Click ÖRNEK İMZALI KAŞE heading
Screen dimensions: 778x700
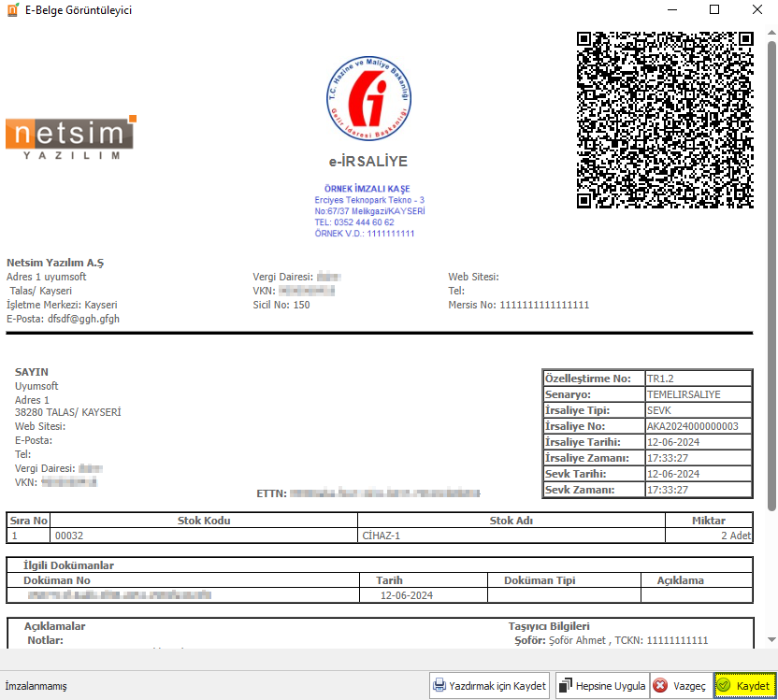click(367, 189)
